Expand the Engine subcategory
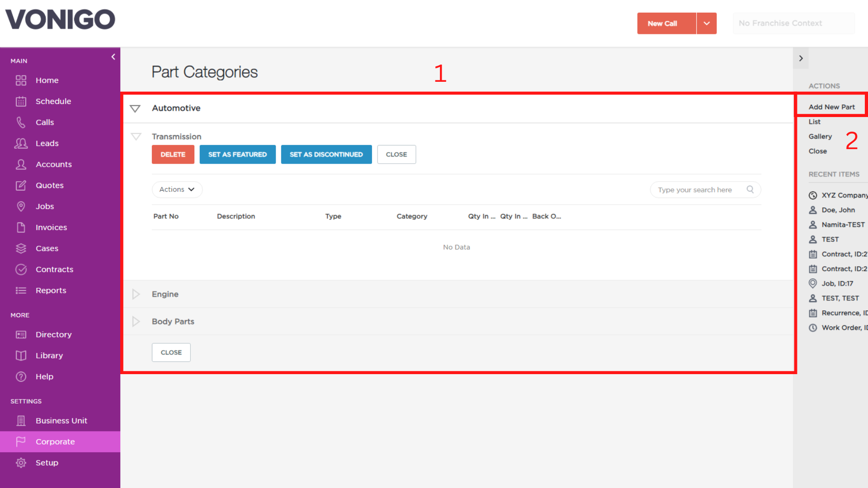The width and height of the screenshot is (868, 488). click(x=136, y=294)
